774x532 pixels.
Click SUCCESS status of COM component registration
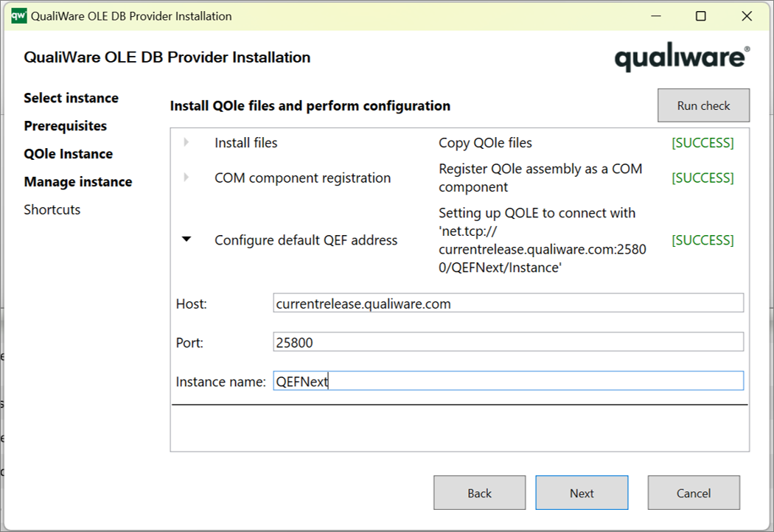(702, 178)
